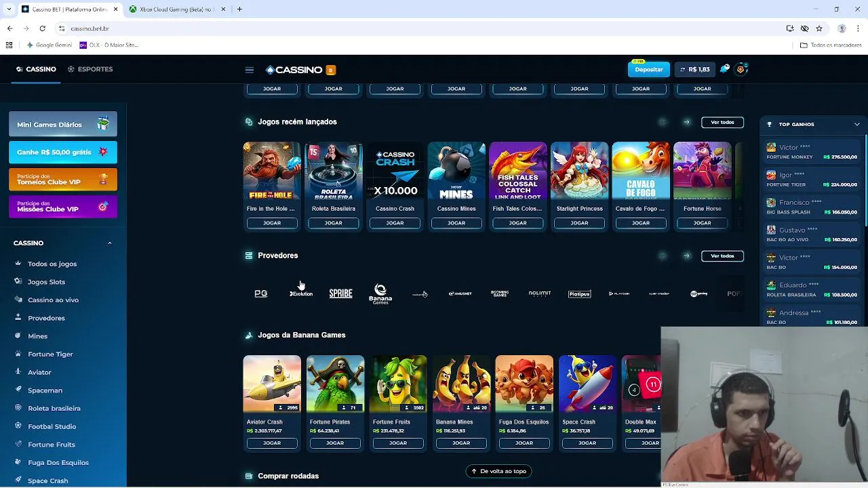Switch to the ESPORTES top tab

tap(90, 69)
